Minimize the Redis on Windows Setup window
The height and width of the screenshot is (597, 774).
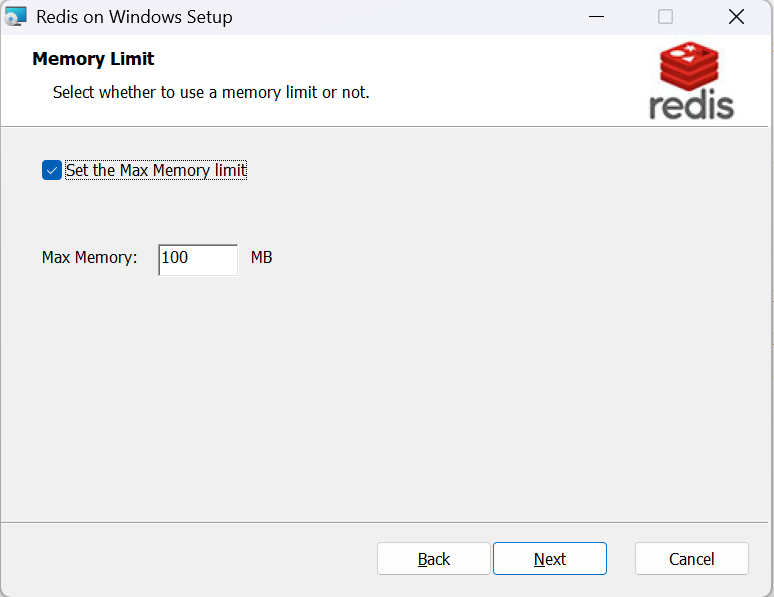coord(596,17)
